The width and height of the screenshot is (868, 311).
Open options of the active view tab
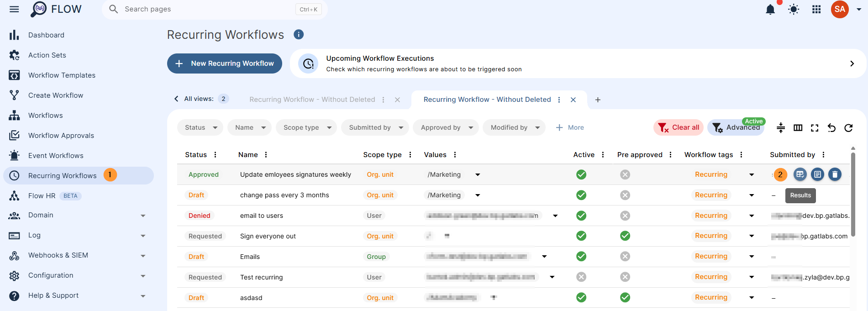click(559, 100)
